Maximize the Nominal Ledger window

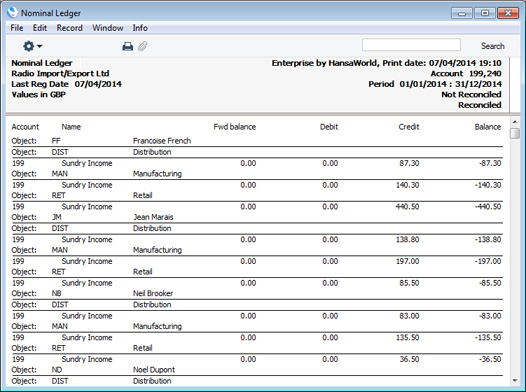(x=485, y=13)
